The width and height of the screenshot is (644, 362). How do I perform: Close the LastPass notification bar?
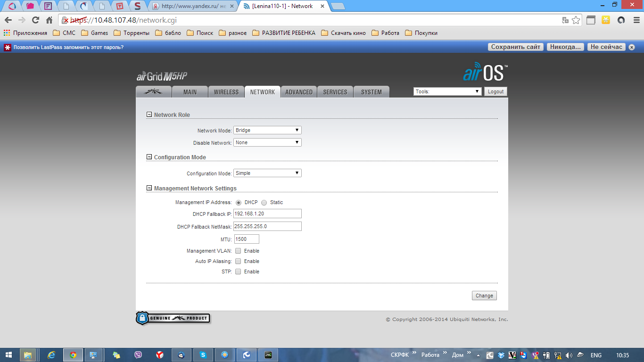coord(632,47)
